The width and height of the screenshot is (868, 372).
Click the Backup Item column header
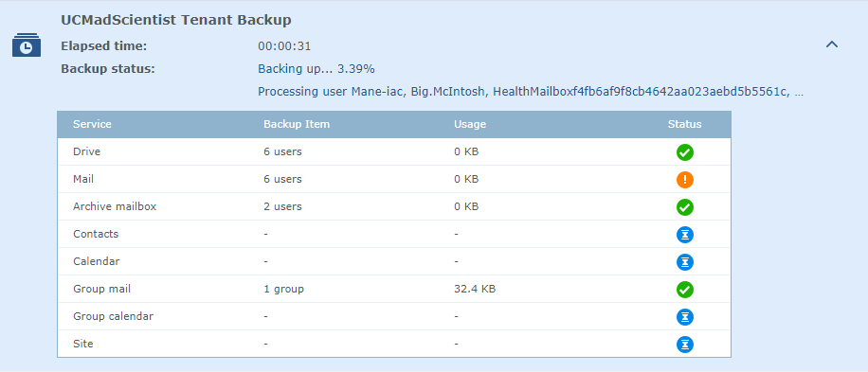pyautogui.click(x=297, y=124)
